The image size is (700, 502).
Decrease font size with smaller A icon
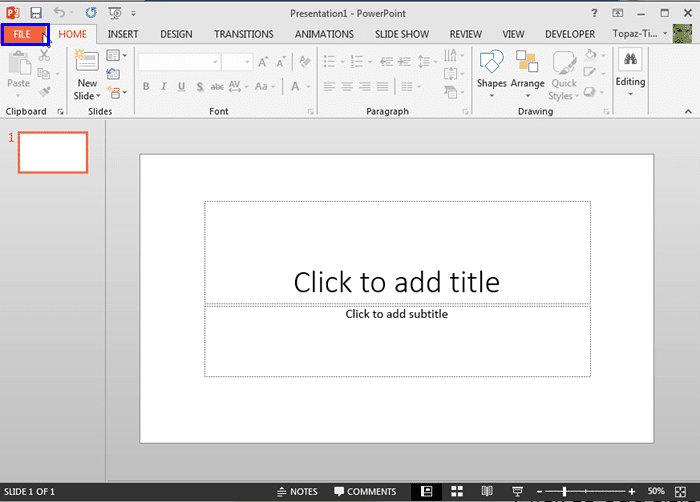click(x=280, y=62)
